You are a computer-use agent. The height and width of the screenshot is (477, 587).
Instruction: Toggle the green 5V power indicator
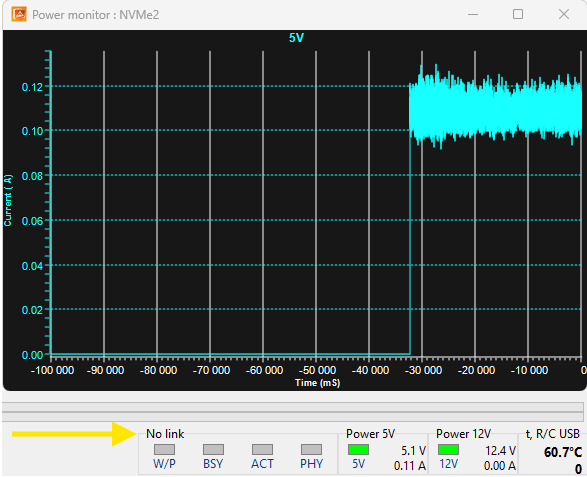[x=358, y=449]
